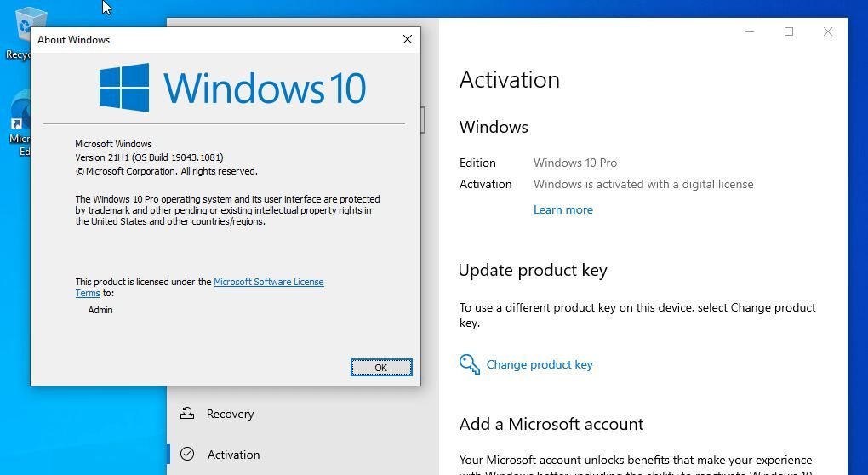This screenshot has height=475, width=868.
Task: Maximize the Settings window
Action: point(789,31)
